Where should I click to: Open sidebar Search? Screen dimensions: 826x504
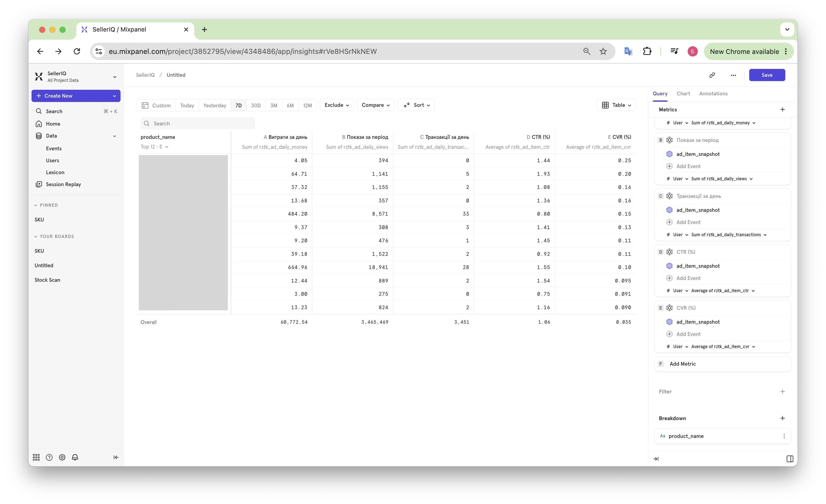76,111
